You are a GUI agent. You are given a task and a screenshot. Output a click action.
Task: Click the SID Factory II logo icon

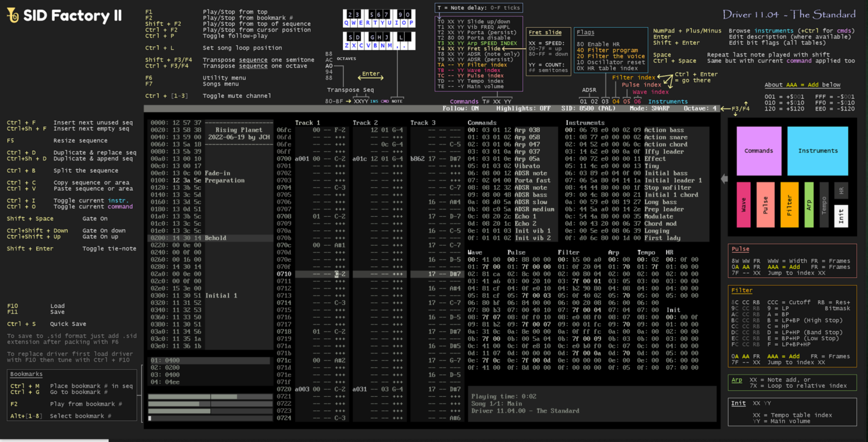coord(12,15)
